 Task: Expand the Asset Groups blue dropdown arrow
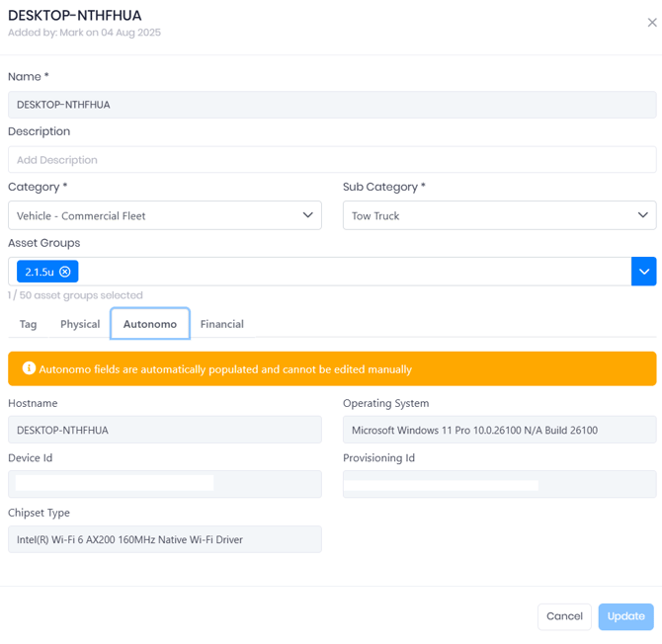point(643,272)
